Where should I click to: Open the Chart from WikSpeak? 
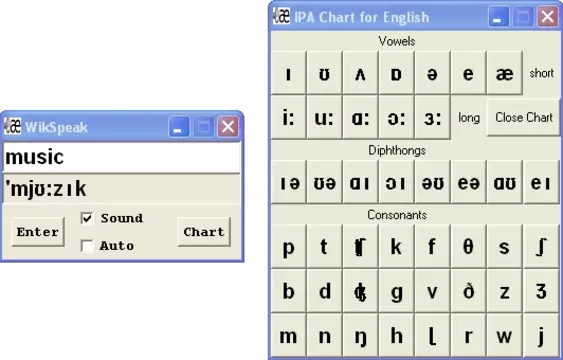tap(204, 232)
